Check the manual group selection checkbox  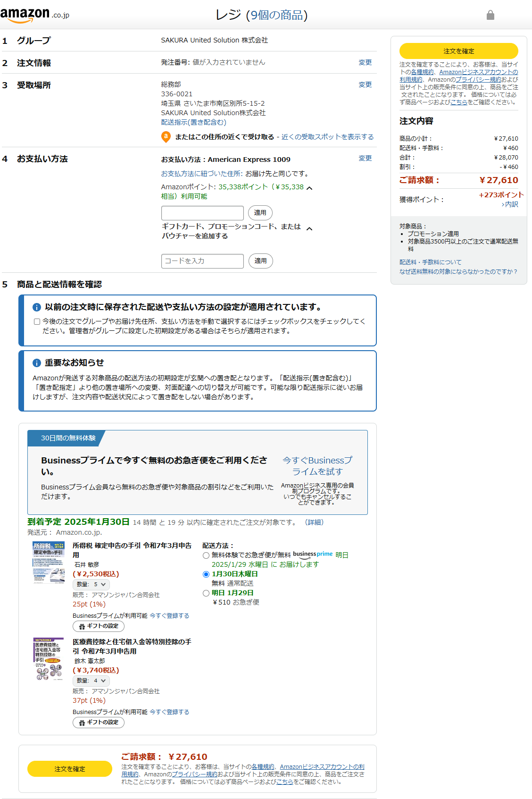tap(37, 322)
